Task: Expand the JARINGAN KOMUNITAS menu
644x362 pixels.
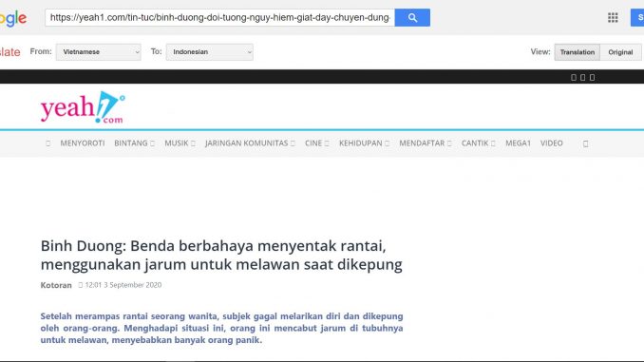Action: [x=250, y=143]
